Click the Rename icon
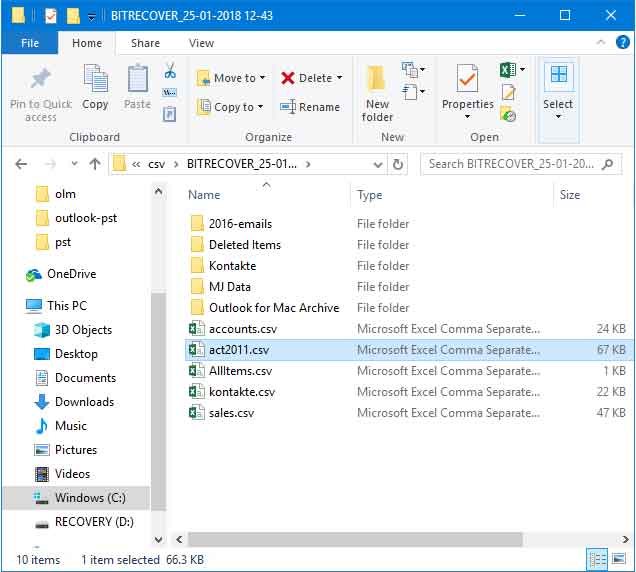The image size is (636, 572). (288, 107)
